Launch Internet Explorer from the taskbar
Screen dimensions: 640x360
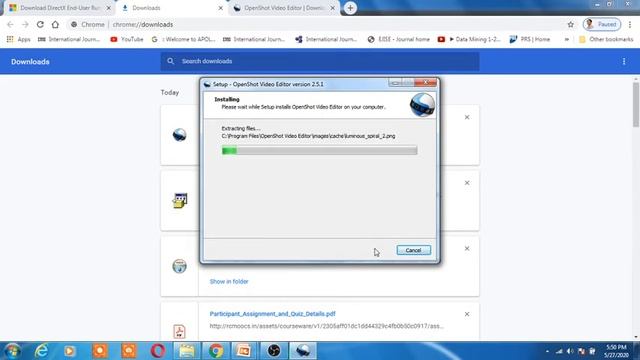[41, 351]
